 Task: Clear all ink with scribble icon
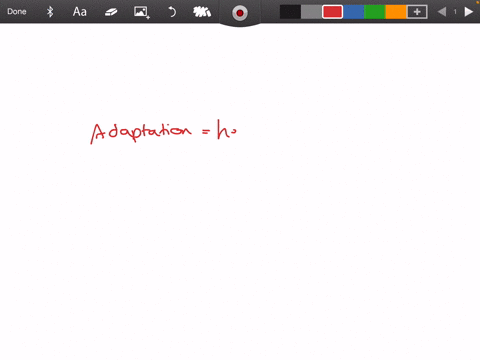tap(202, 12)
